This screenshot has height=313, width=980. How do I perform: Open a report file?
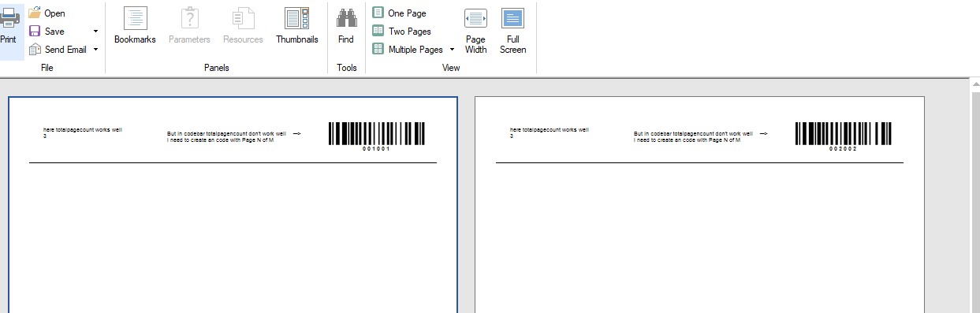point(47,13)
